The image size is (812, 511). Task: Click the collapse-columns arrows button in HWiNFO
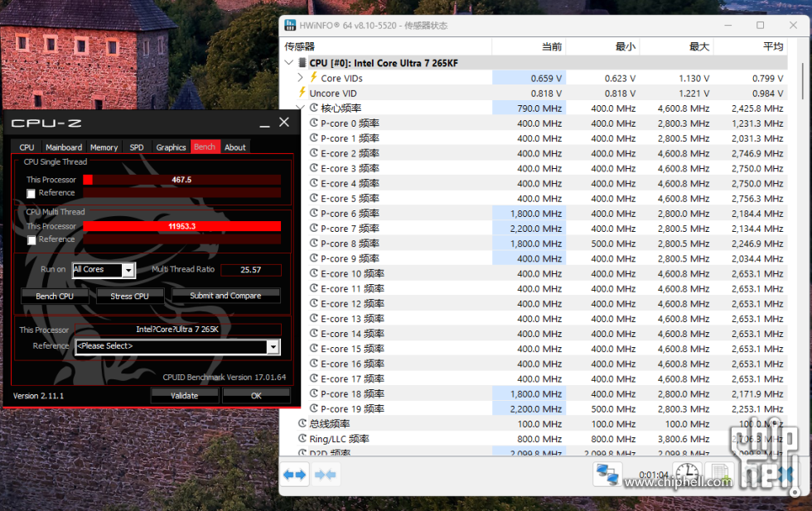tap(325, 475)
